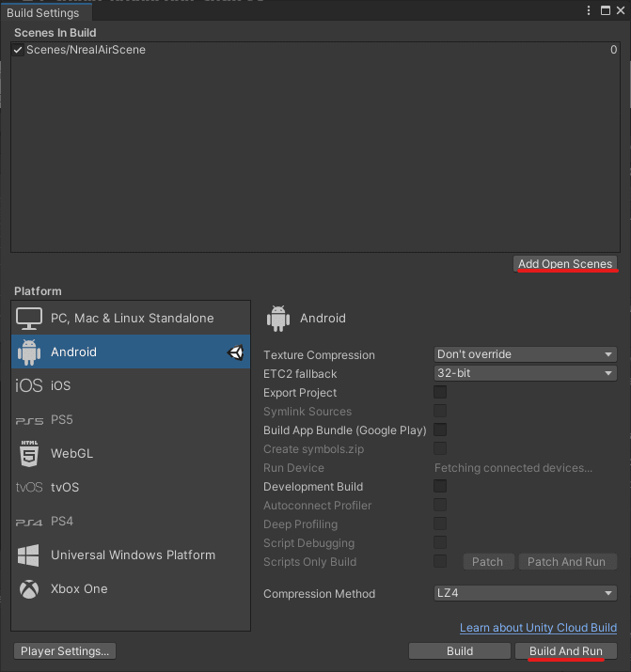631x672 pixels.
Task: Click Fetching connected devices... text
Action: coord(513,468)
